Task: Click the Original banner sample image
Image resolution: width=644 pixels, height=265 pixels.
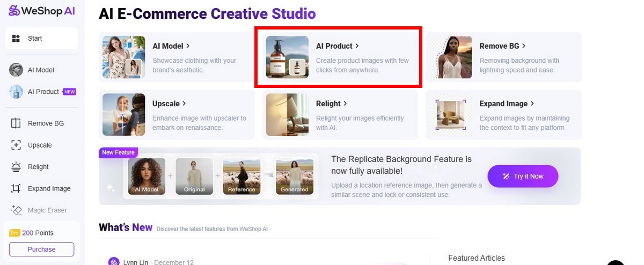Action: click(x=194, y=176)
